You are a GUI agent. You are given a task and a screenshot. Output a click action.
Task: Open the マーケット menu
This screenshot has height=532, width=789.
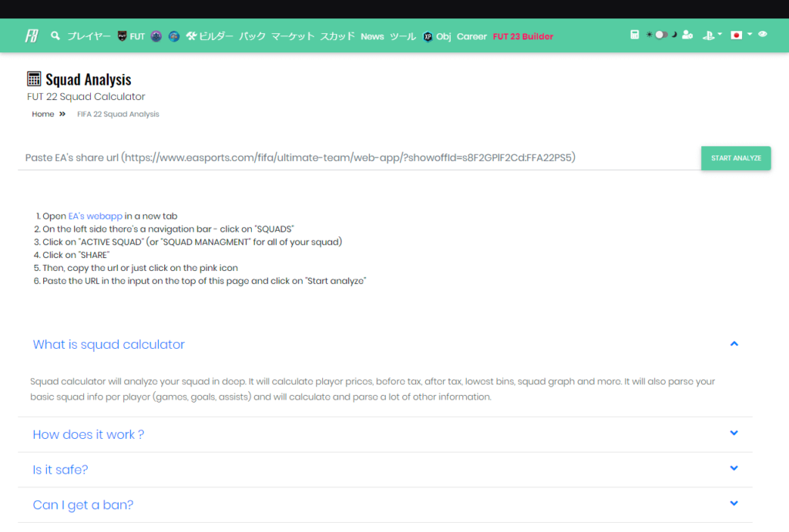pyautogui.click(x=293, y=36)
